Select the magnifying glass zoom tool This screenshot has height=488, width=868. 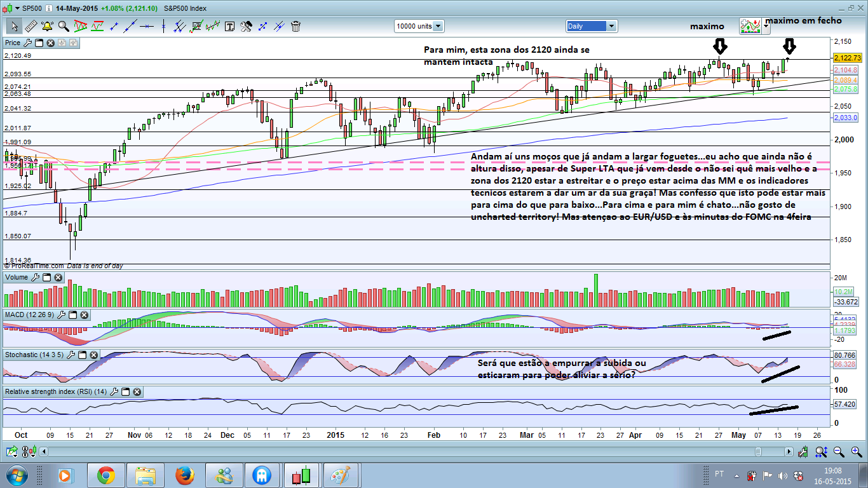point(64,26)
